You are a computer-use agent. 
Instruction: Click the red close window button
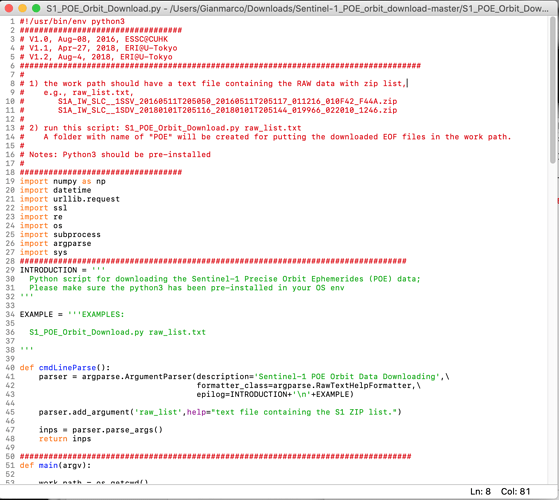click(9, 8)
